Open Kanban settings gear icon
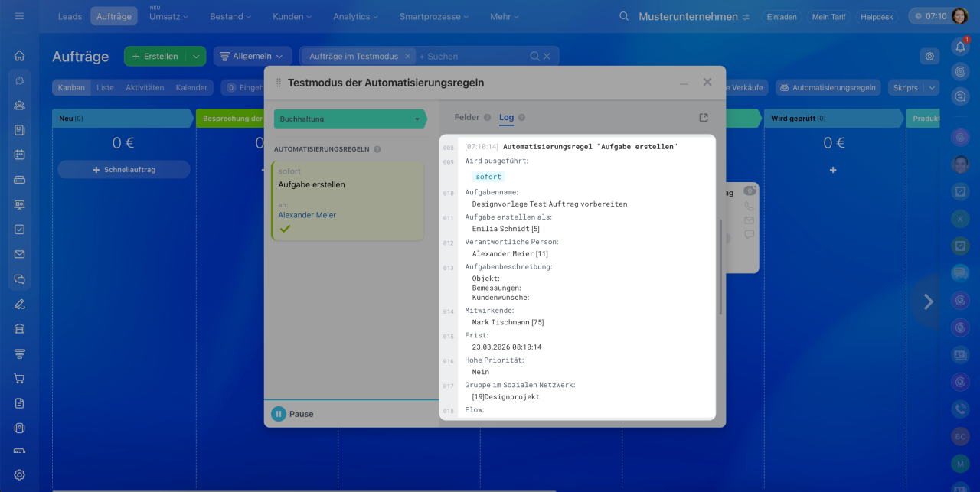The image size is (980, 492). point(929,56)
